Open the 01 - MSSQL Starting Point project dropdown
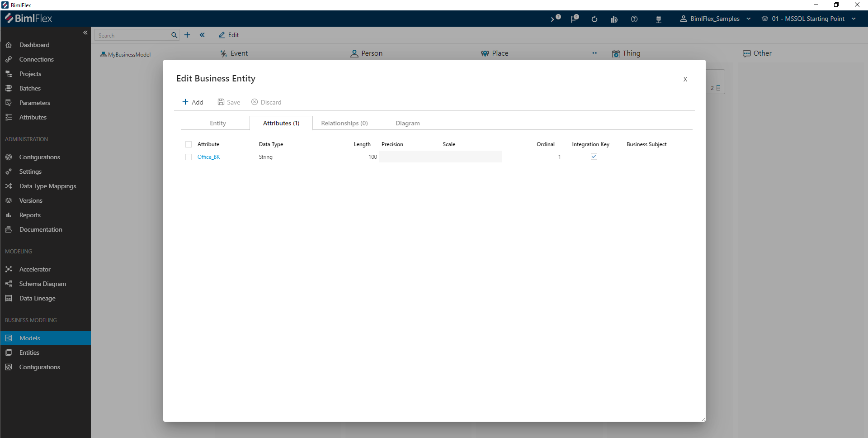This screenshot has width=868, height=438. click(854, 19)
